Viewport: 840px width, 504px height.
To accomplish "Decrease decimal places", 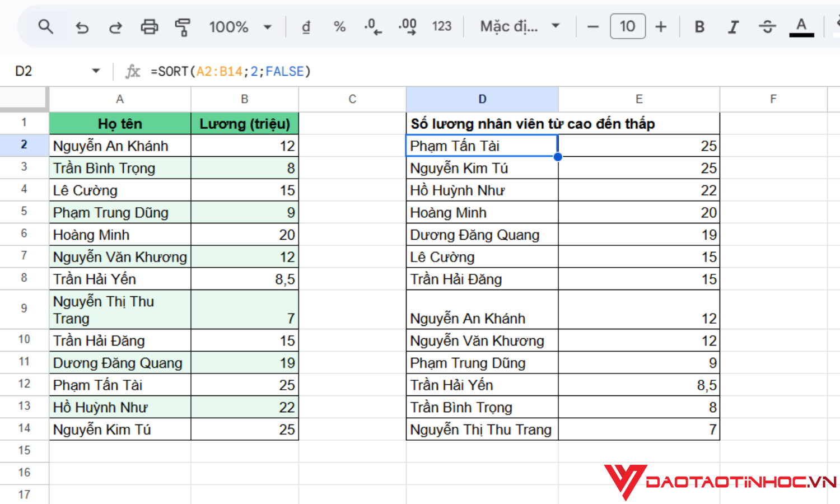I will coord(372,27).
